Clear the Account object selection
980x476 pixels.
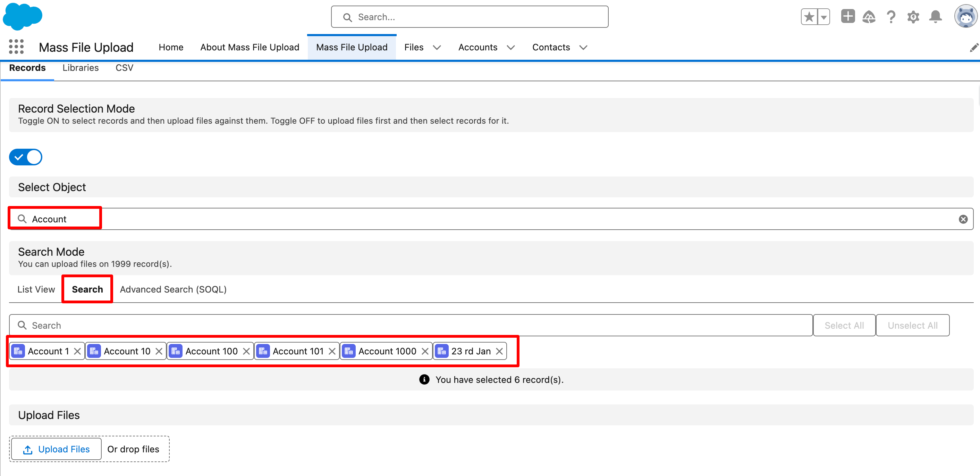coord(963,219)
